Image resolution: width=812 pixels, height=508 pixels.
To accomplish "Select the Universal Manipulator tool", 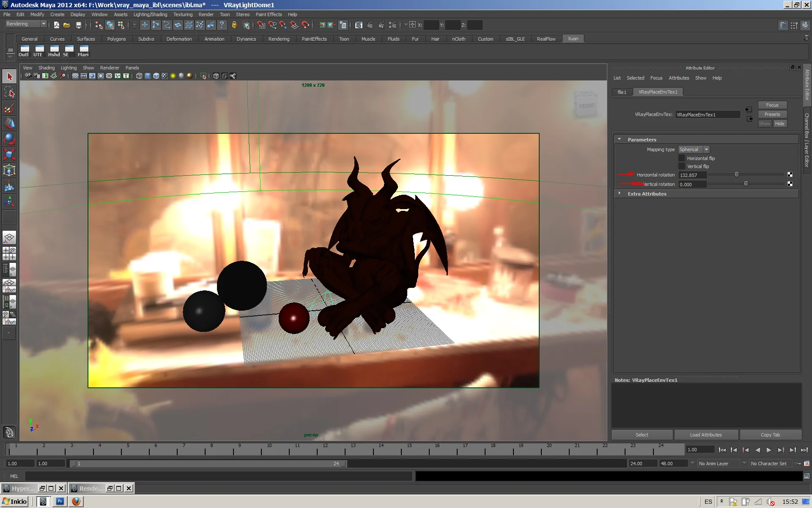I will coord(9,170).
